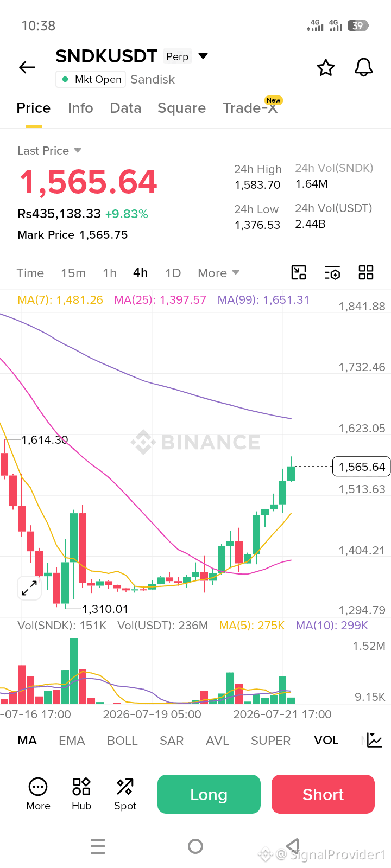
Task: Select the 4h chart interval
Action: [x=141, y=272]
